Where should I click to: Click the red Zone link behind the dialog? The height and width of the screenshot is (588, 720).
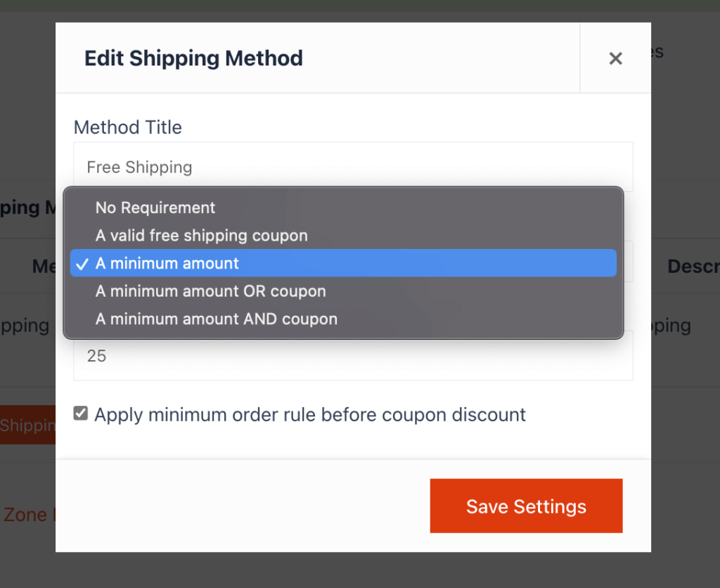click(25, 514)
